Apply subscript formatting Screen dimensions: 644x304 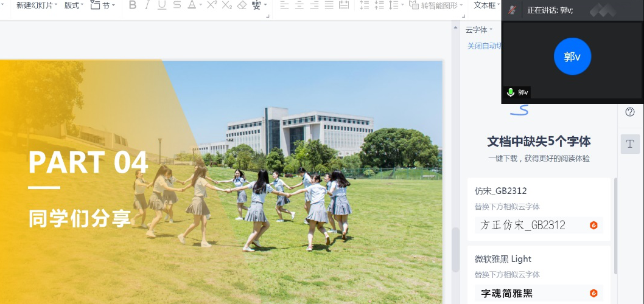(226, 5)
